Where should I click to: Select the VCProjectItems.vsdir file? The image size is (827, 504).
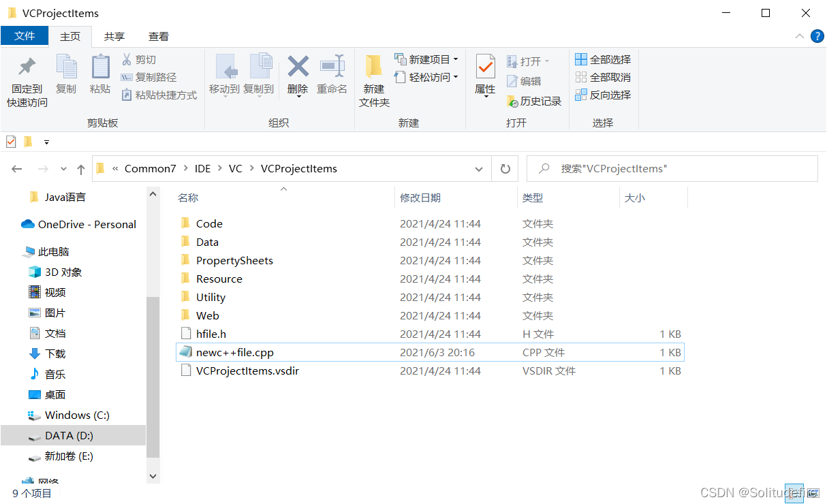click(x=429, y=371)
